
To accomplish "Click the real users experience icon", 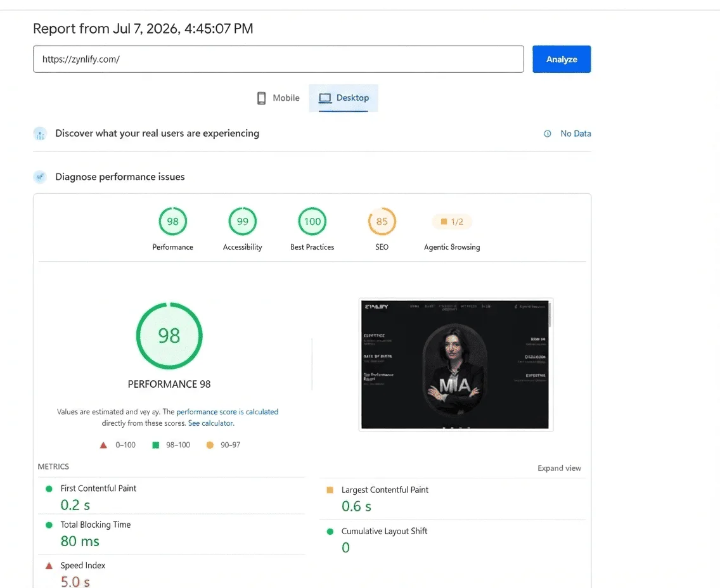I will tap(40, 134).
